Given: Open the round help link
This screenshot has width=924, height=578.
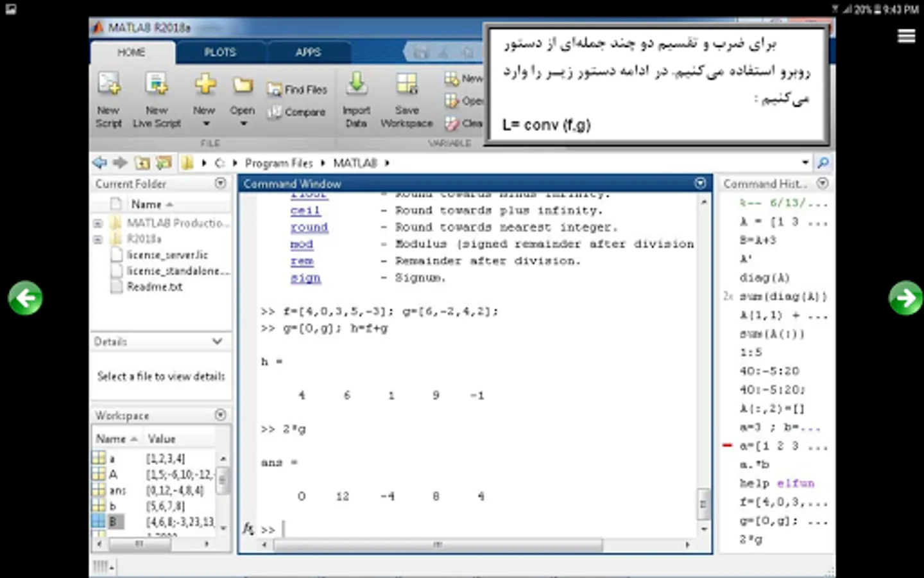Looking at the screenshot, I should click(x=309, y=227).
